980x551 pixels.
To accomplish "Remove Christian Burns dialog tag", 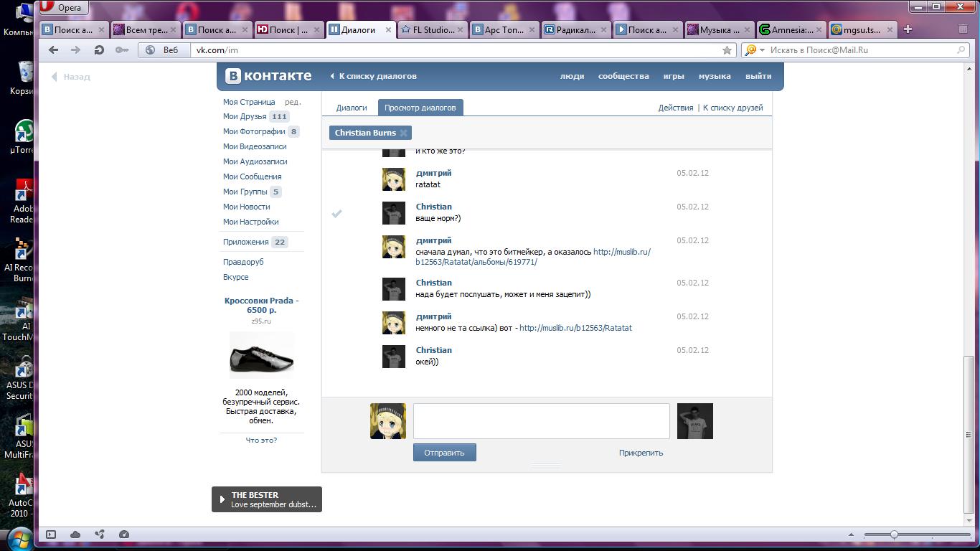I will tap(404, 133).
